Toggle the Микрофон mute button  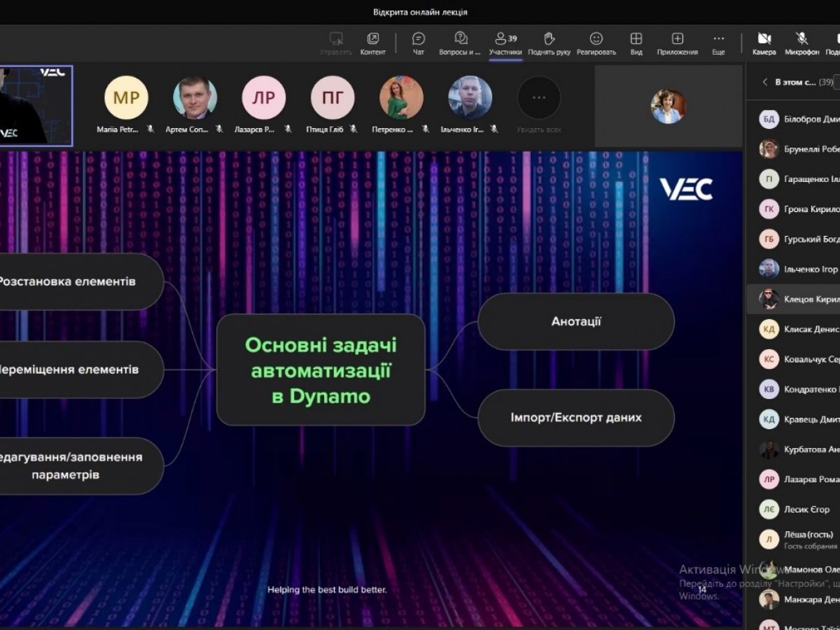(x=801, y=43)
